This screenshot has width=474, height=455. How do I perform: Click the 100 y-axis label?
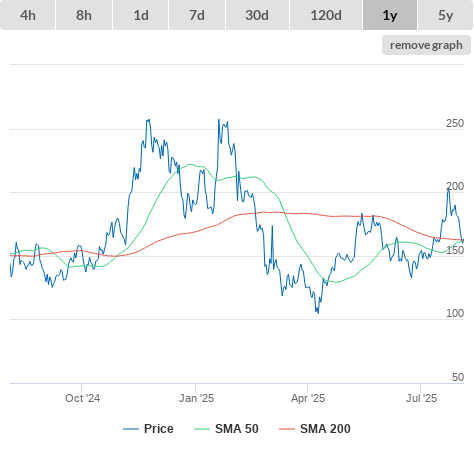pyautogui.click(x=455, y=313)
